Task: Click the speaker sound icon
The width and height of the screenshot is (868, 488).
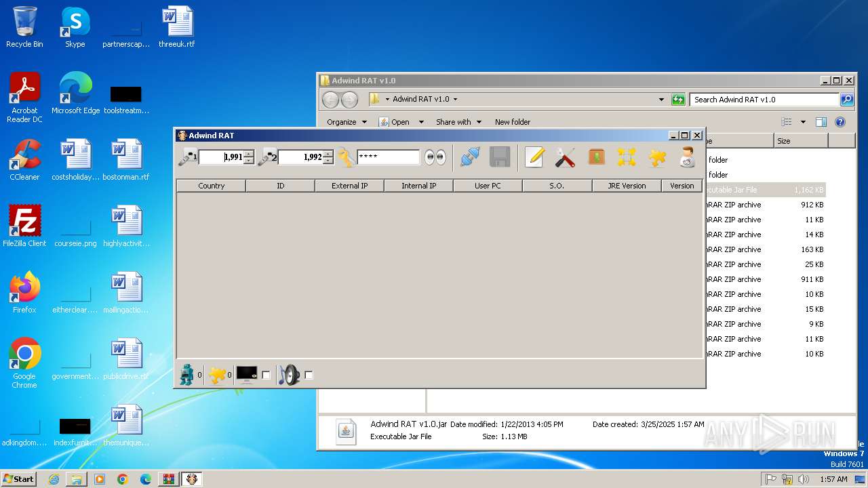Action: [x=289, y=375]
